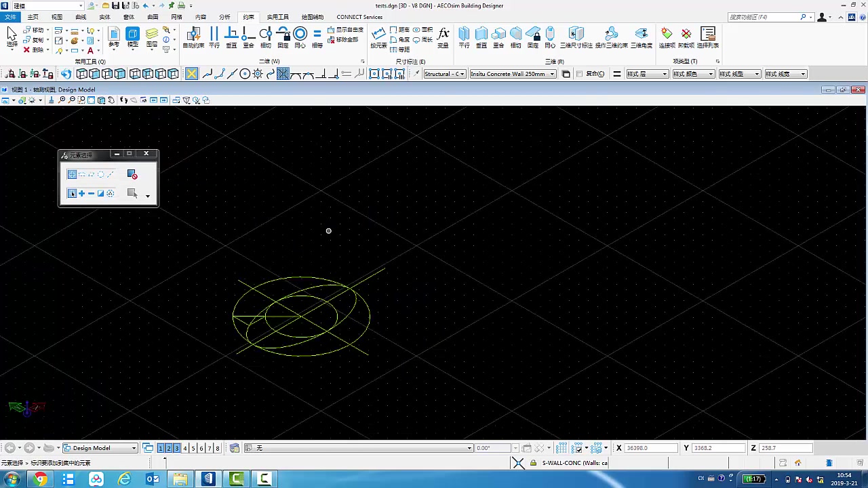Switch to the 实用工具 ribbon tab
Viewport: 868px width, 488px height.
(x=278, y=17)
